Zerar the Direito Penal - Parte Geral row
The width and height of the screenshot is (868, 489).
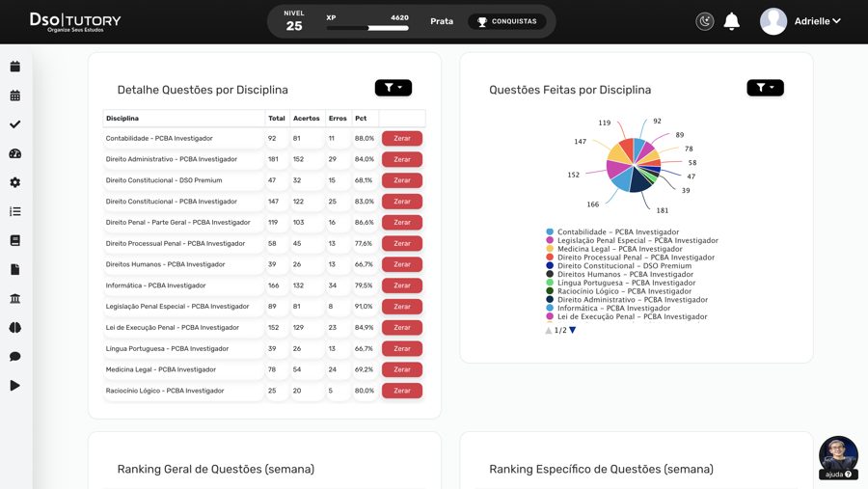[402, 223]
